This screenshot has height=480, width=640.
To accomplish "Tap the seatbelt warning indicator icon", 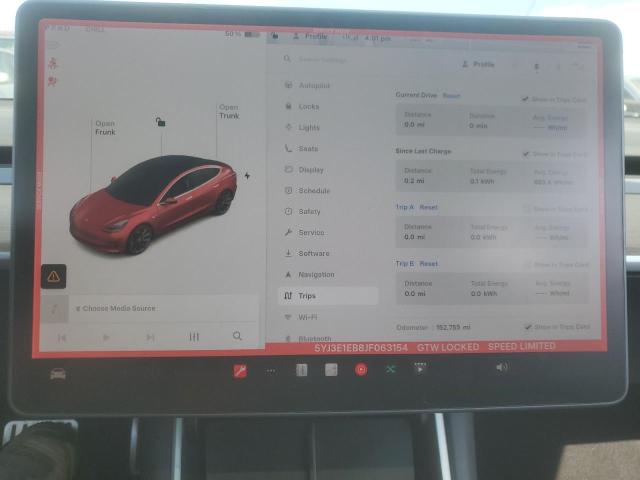I will click(53, 63).
